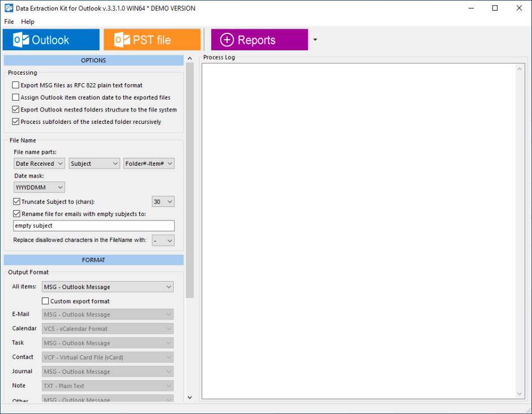This screenshot has width=532, height=414.
Task: Enable Custom export format checkbox
Action: [45, 301]
